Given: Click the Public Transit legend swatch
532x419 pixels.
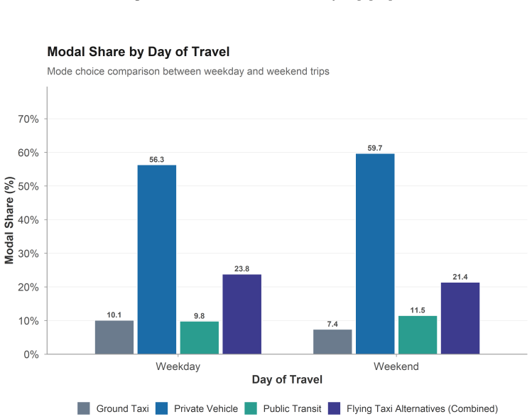Looking at the screenshot, I should coord(251,408).
